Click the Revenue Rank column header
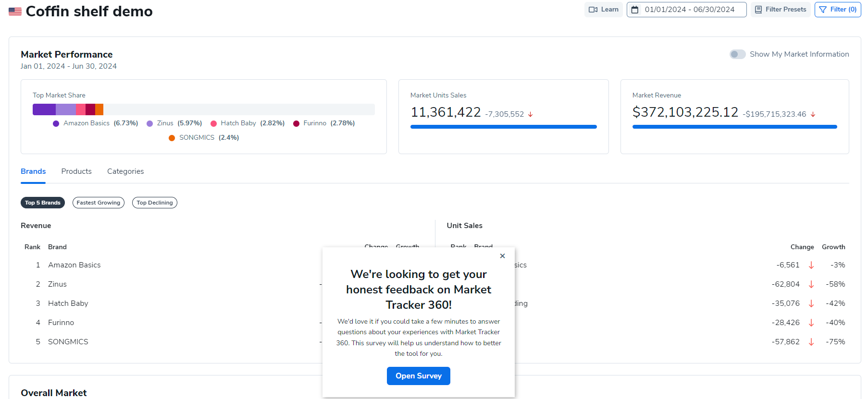The height and width of the screenshot is (399, 868). tap(32, 247)
